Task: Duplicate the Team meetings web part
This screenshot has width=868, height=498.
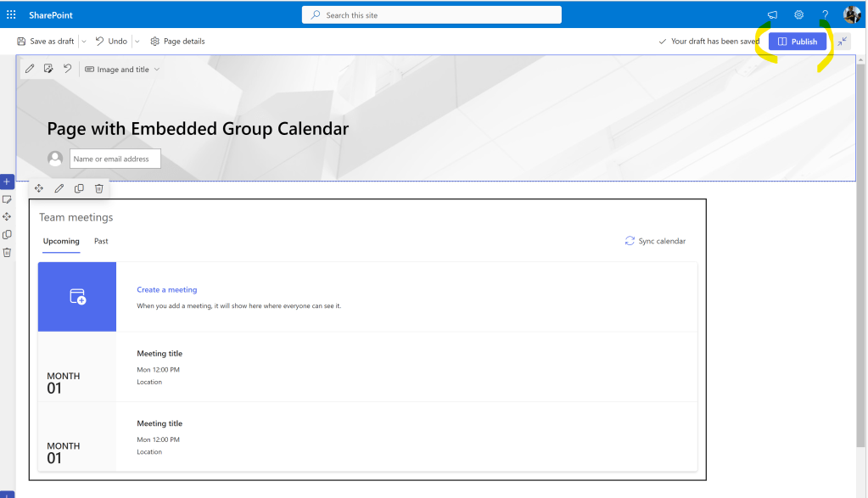Action: [79, 188]
